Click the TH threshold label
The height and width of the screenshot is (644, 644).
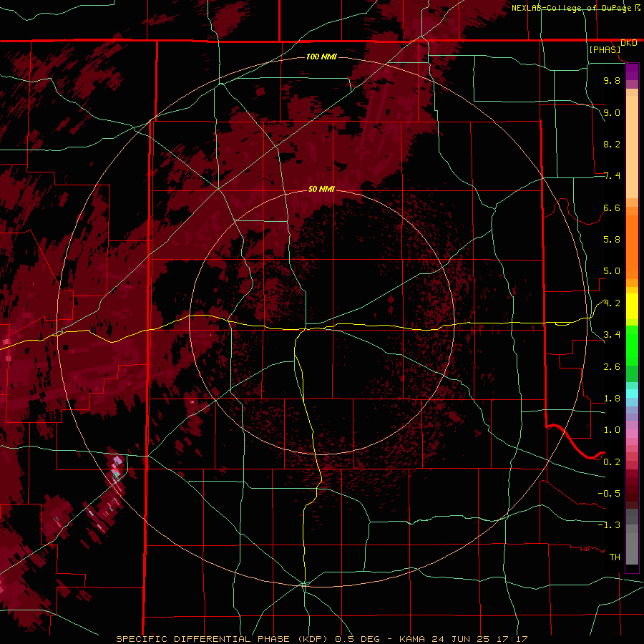tap(615, 557)
